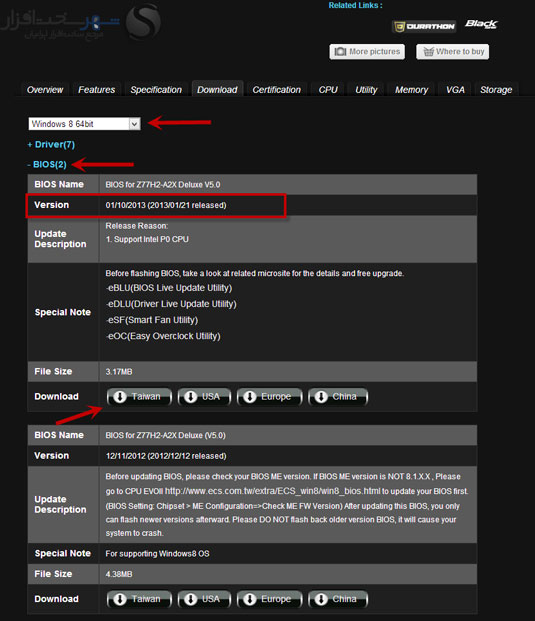Open the Durathon related link logo
Screen dimensions: 535x621
424,27
